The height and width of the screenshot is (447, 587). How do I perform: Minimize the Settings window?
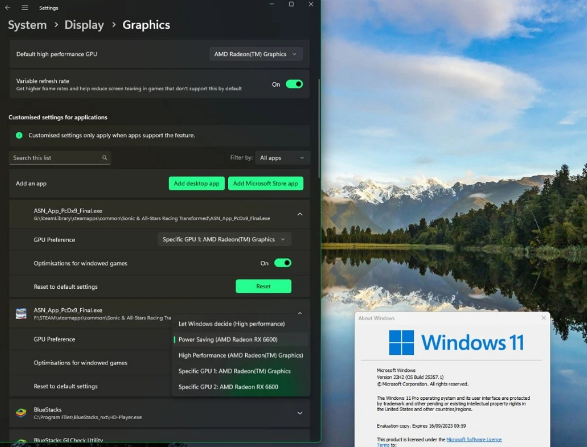point(272,4)
